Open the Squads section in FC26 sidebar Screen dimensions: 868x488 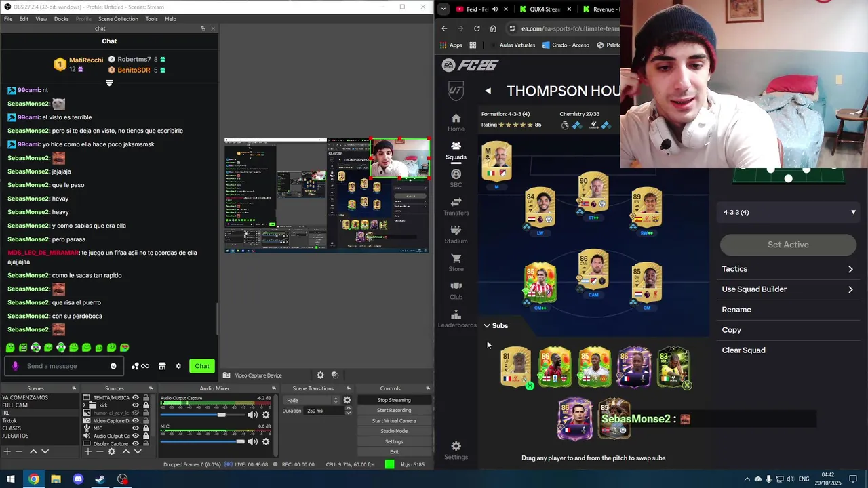click(456, 150)
